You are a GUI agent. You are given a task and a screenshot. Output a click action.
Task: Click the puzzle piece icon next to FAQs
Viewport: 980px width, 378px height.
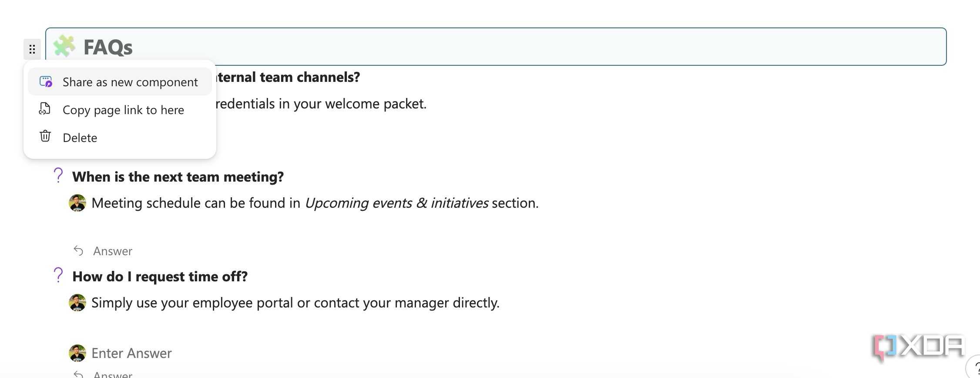click(64, 46)
